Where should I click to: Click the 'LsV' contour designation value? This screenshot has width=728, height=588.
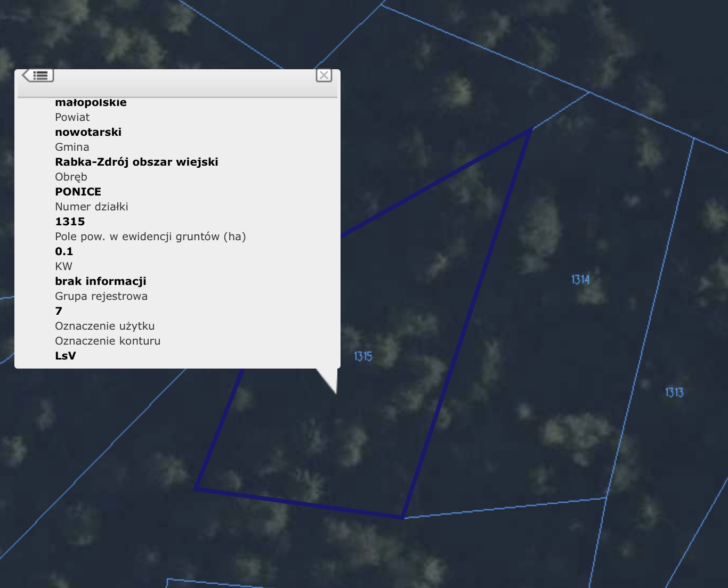[66, 356]
